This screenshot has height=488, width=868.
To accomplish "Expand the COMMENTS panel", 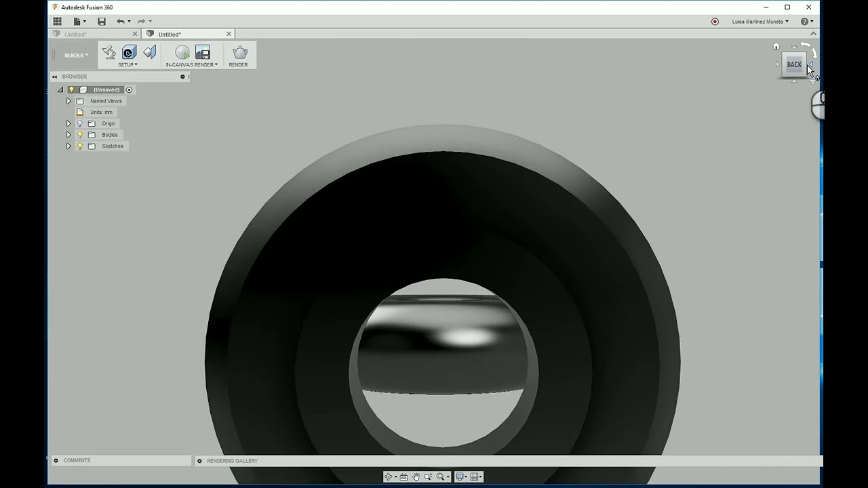I will 56,461.
